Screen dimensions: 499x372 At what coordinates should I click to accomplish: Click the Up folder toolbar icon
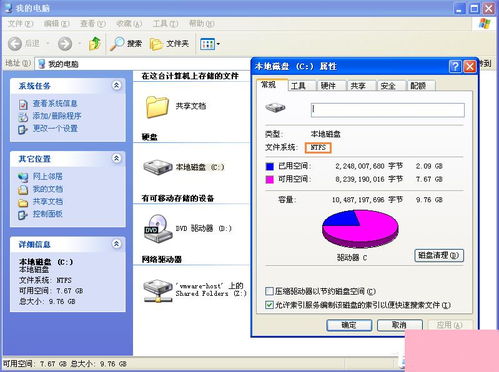(x=95, y=44)
